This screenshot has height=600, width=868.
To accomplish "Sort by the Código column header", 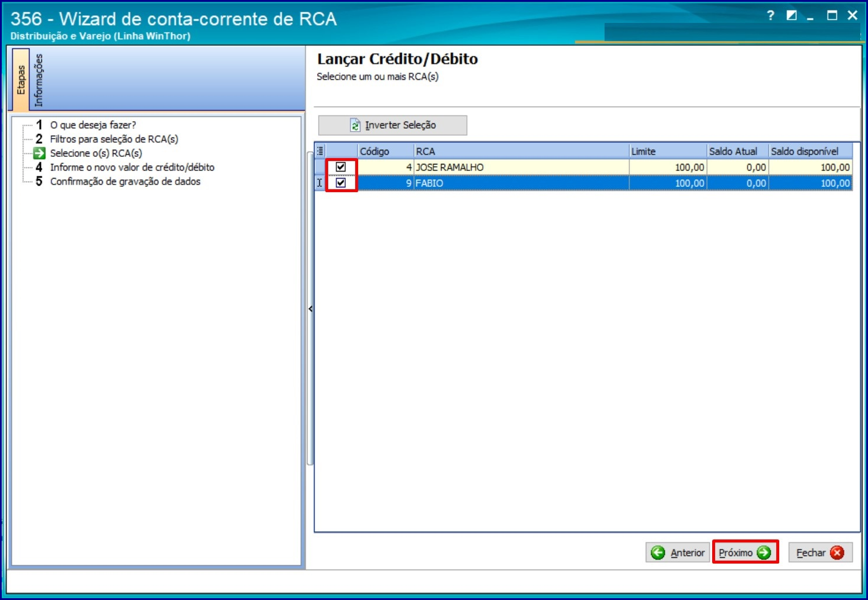I will [386, 151].
